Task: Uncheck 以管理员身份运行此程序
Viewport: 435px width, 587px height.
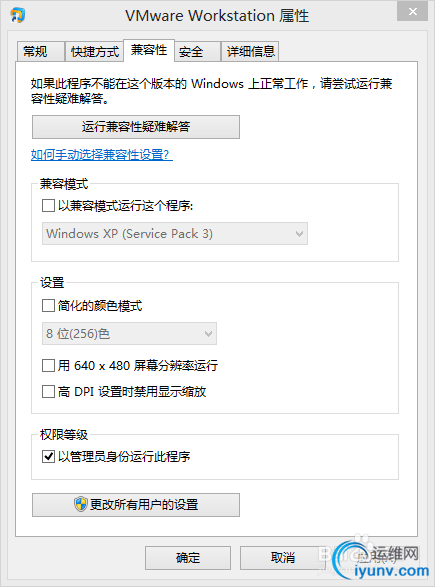Action: coord(48,456)
